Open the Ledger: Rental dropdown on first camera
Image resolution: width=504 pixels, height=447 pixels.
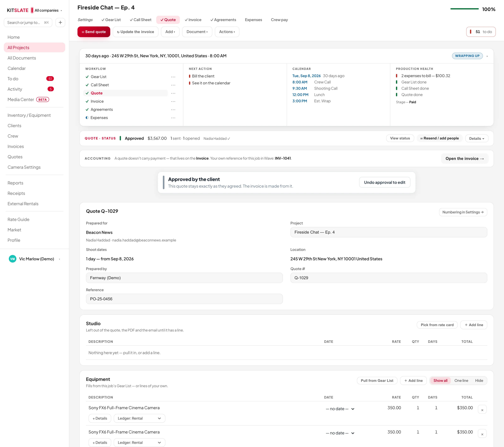(x=139, y=418)
